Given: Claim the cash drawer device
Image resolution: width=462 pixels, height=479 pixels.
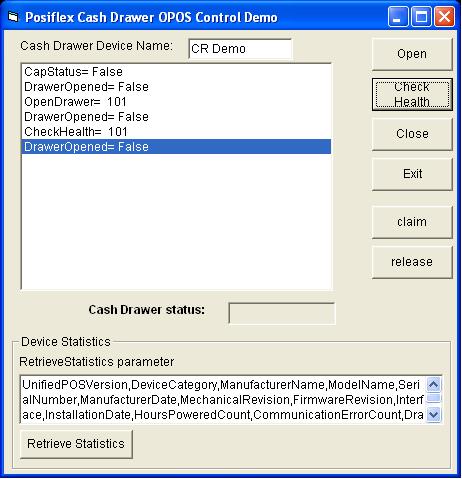Looking at the screenshot, I should pyautogui.click(x=412, y=222).
